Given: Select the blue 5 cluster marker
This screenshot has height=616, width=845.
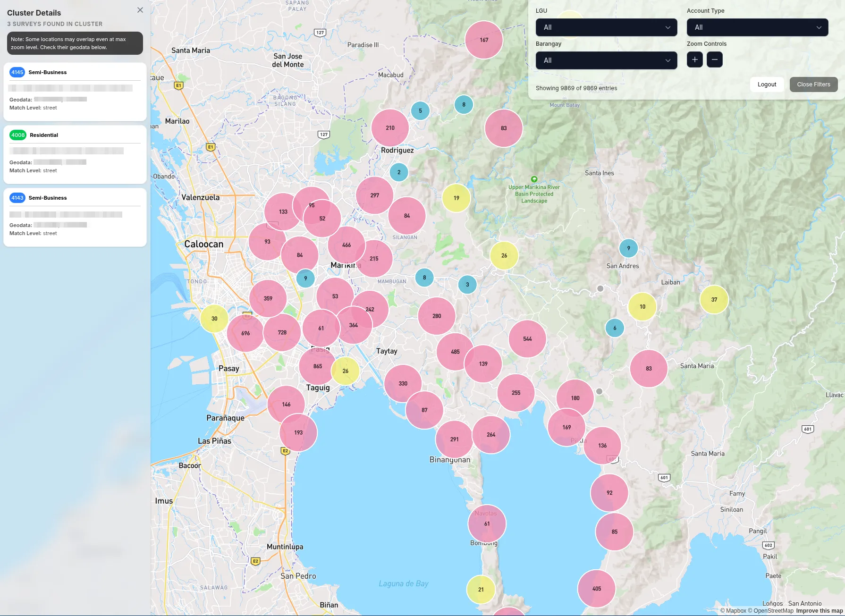Looking at the screenshot, I should [420, 111].
